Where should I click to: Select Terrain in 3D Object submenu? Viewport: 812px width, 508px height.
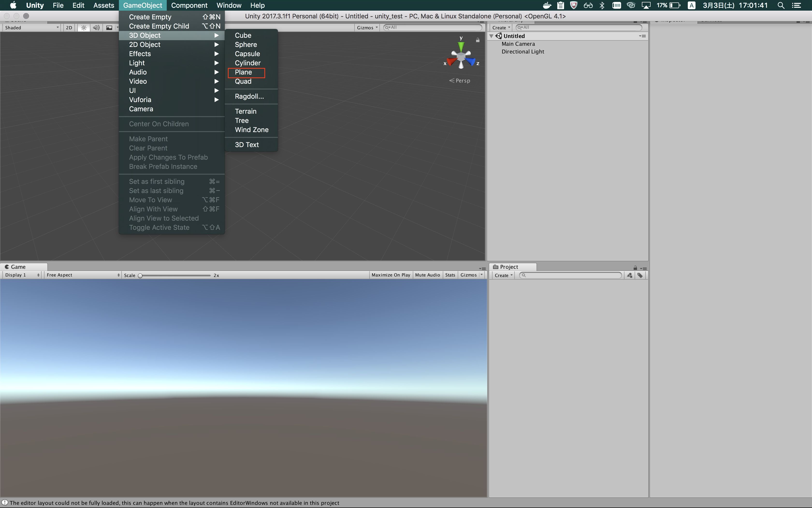pyautogui.click(x=251, y=111)
